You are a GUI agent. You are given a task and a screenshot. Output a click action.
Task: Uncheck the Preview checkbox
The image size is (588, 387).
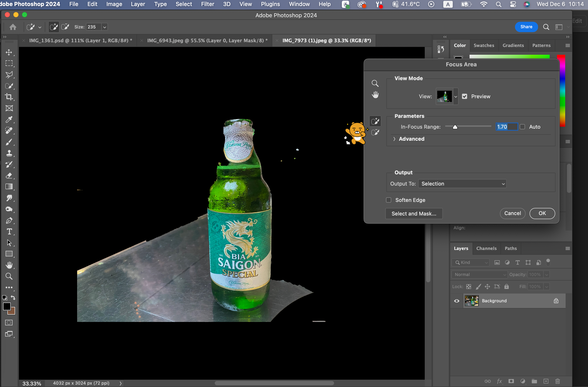click(x=464, y=96)
